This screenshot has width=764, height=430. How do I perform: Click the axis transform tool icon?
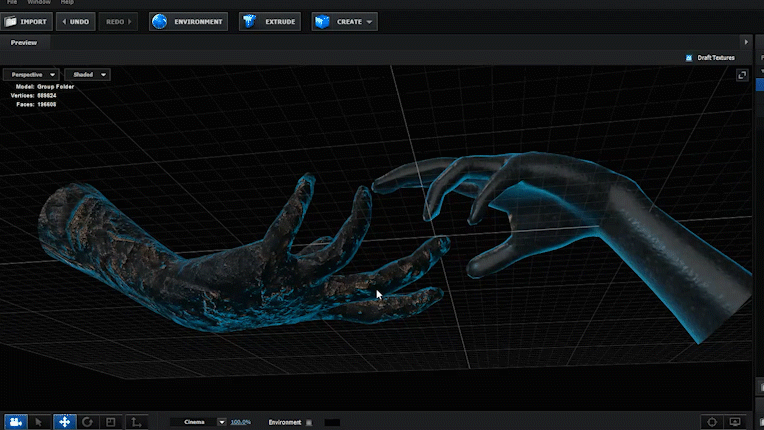[137, 422]
